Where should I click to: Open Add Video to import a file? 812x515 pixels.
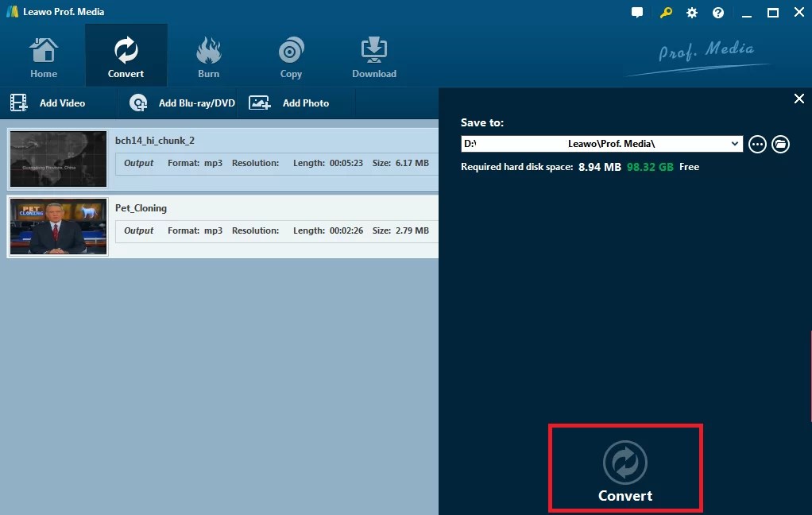pos(49,103)
